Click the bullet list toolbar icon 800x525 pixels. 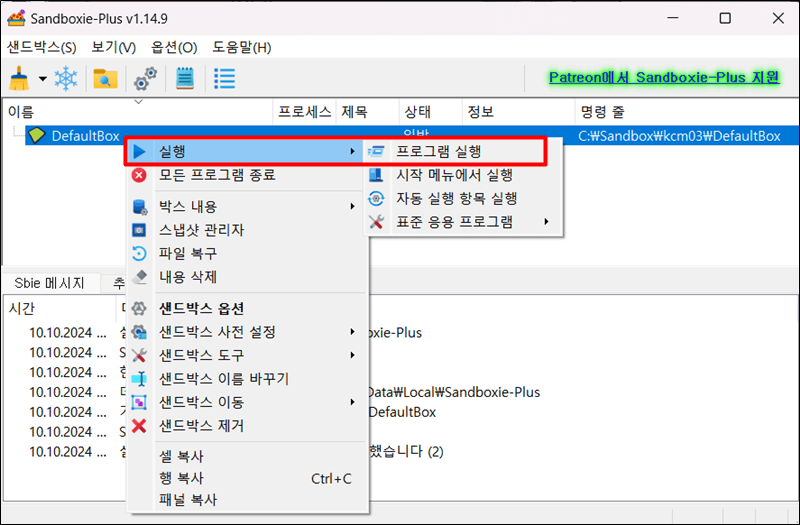[x=224, y=79]
